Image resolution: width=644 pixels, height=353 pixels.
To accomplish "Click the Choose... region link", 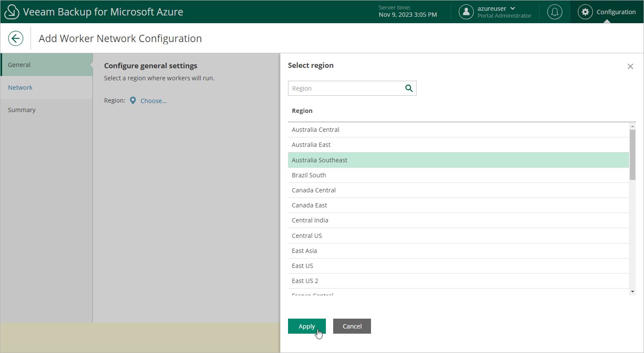I will point(153,101).
